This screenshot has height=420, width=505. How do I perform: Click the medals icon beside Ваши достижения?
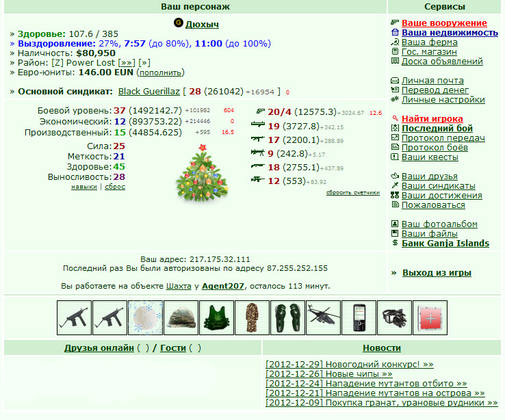coord(395,195)
